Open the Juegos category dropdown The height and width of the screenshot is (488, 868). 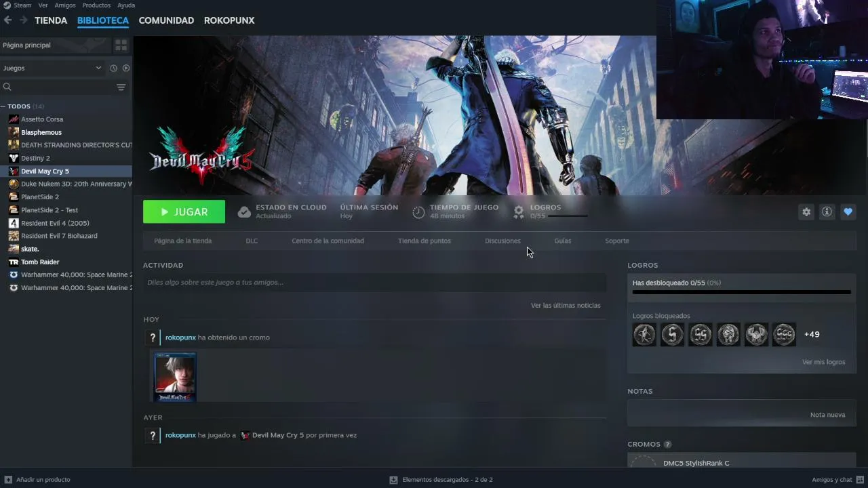coord(52,68)
